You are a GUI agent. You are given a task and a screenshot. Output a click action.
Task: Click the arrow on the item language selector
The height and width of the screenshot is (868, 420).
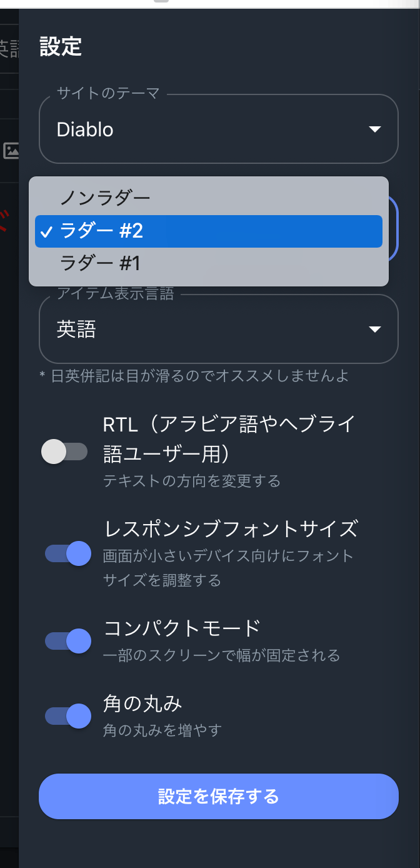pos(374,329)
